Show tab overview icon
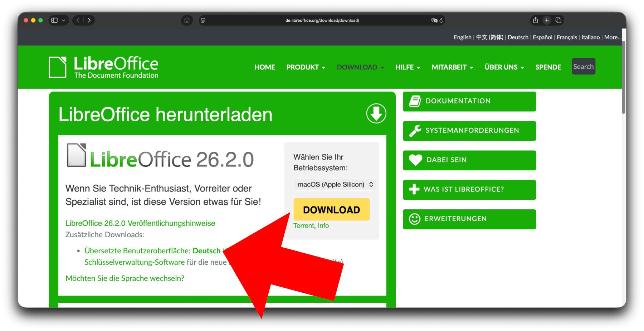This screenshot has width=644, height=331. click(558, 20)
